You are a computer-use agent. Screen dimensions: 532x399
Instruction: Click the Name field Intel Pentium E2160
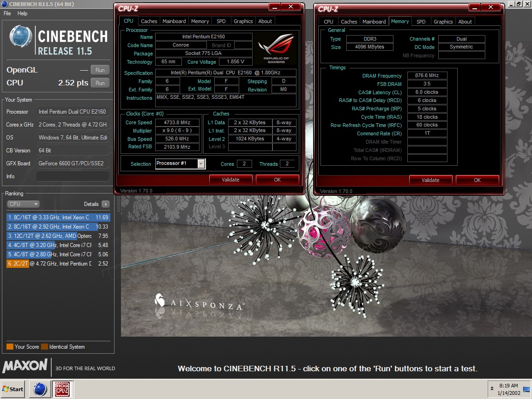204,36
